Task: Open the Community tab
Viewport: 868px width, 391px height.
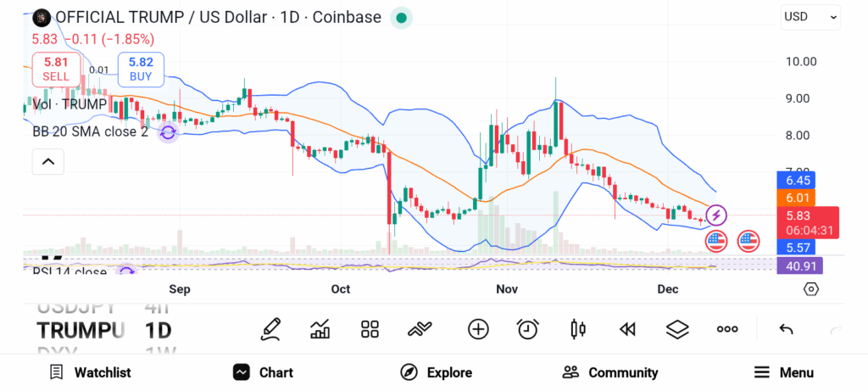Action: [x=610, y=372]
